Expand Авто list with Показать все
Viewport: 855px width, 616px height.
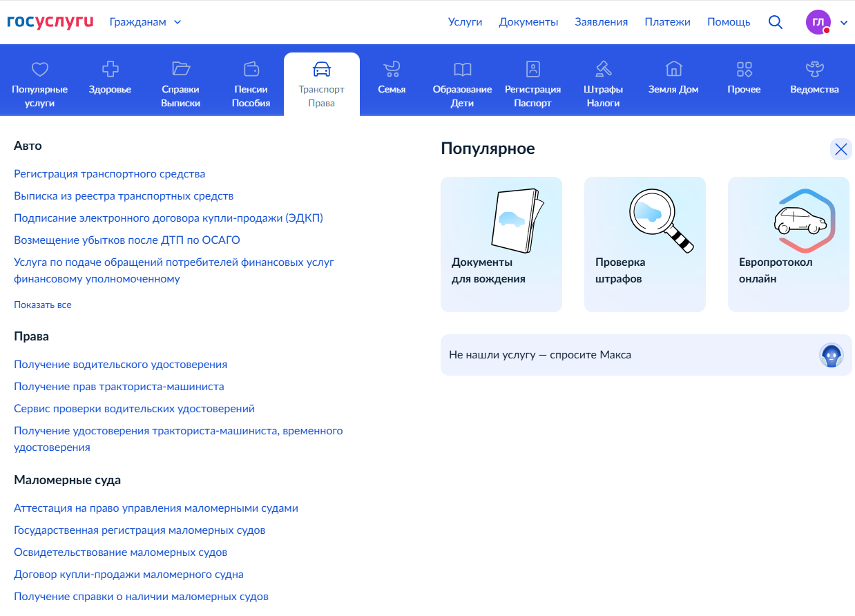point(43,305)
